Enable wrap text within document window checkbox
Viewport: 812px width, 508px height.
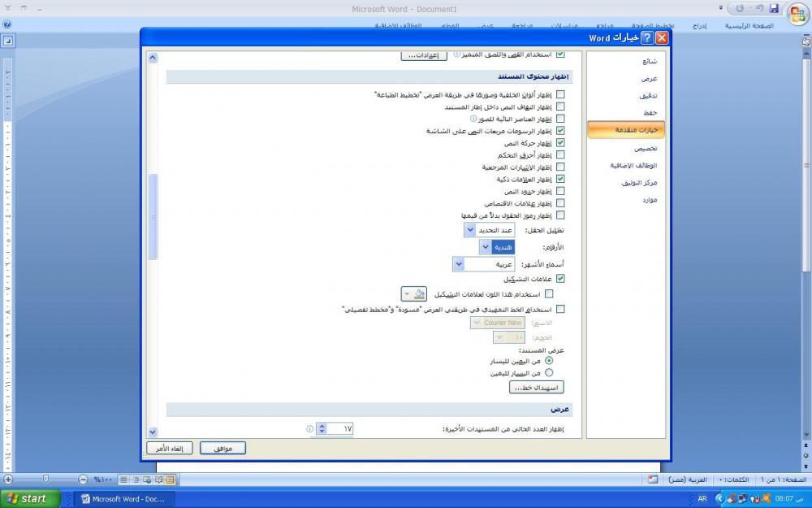point(560,106)
